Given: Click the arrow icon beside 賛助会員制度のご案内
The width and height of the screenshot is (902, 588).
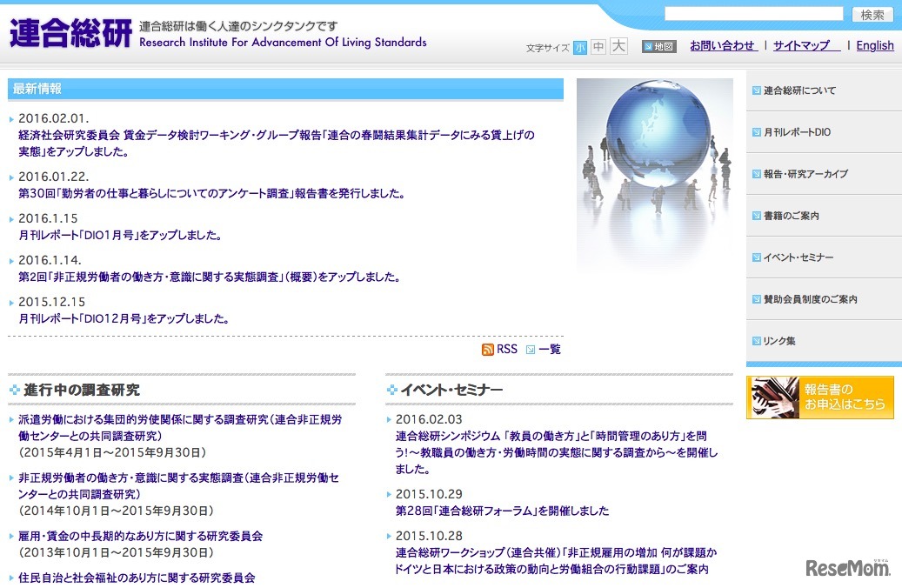Looking at the screenshot, I should point(757,299).
